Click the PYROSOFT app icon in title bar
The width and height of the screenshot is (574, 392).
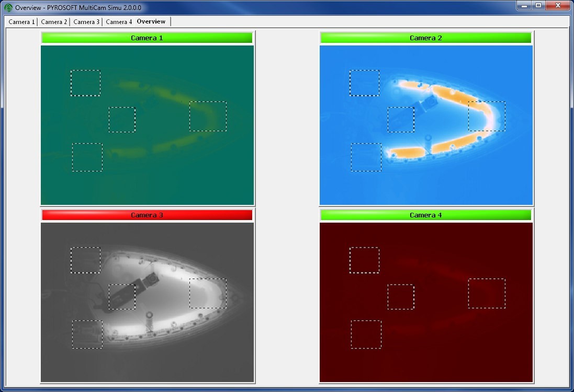(x=8, y=8)
